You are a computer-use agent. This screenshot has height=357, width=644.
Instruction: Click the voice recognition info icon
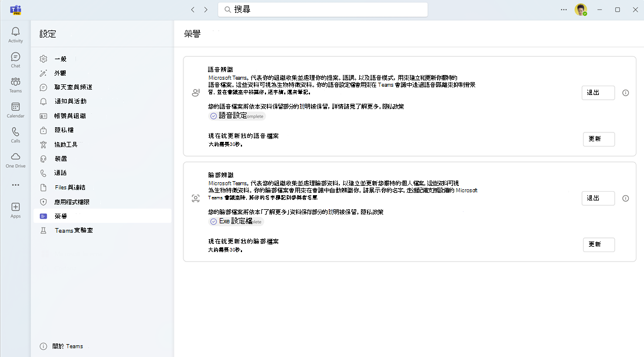[x=625, y=93]
